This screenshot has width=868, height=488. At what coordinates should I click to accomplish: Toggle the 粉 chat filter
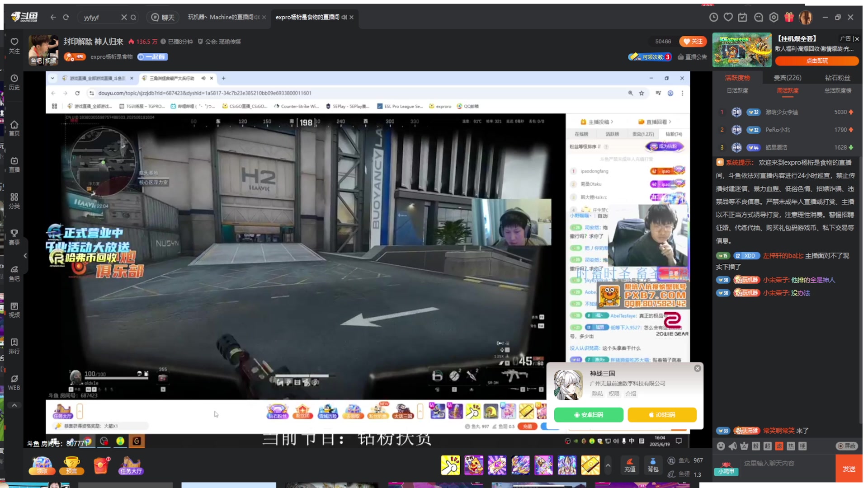coord(755,446)
